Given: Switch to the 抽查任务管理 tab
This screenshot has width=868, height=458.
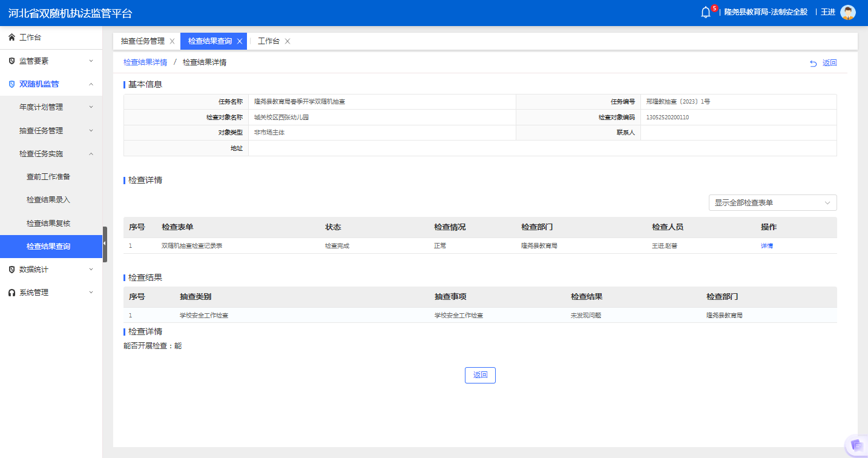Looking at the screenshot, I should tap(142, 41).
